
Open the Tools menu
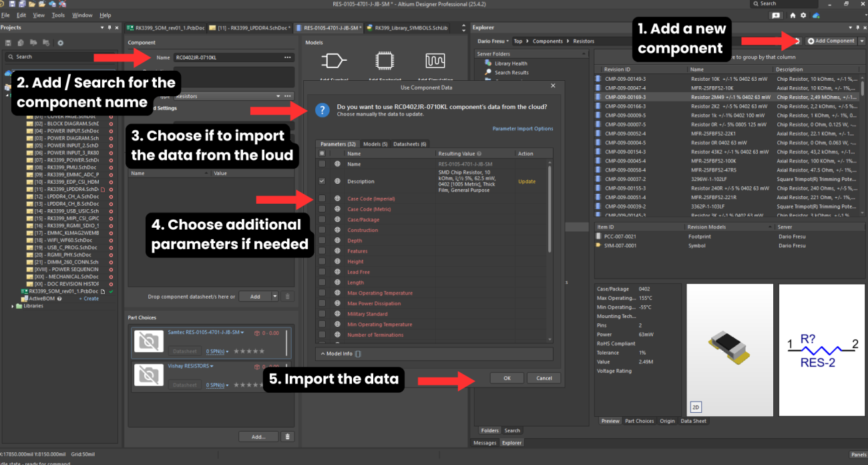click(x=58, y=15)
